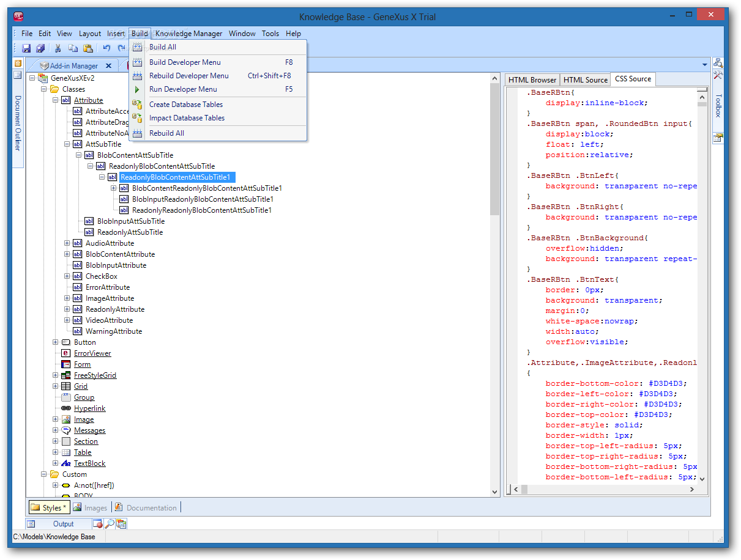This screenshot has width=741, height=560.
Task: Collapse the Attribute tree node
Action: (56, 100)
